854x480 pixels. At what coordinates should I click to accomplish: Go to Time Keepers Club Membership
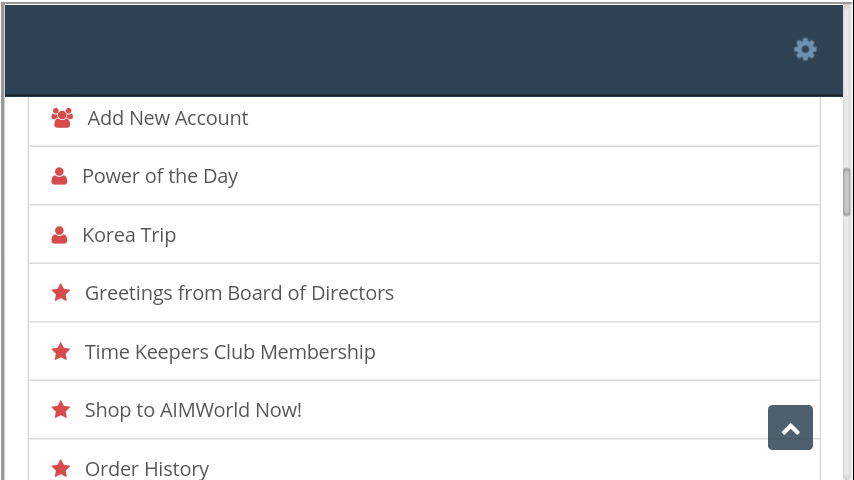[x=230, y=352]
